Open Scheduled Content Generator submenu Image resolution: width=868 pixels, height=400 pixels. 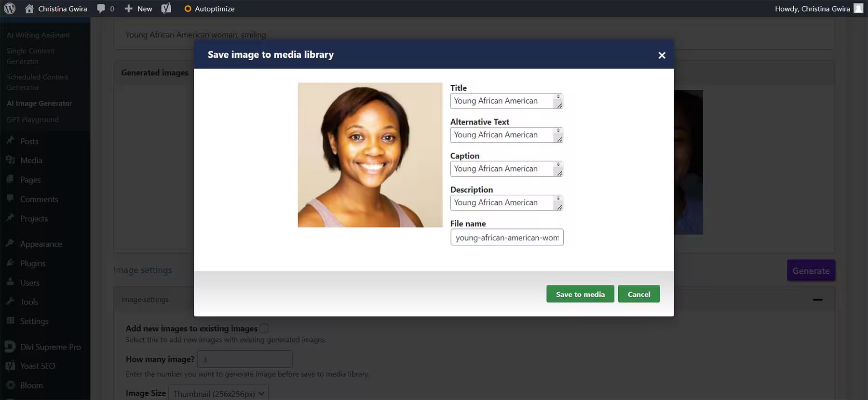pyautogui.click(x=37, y=82)
